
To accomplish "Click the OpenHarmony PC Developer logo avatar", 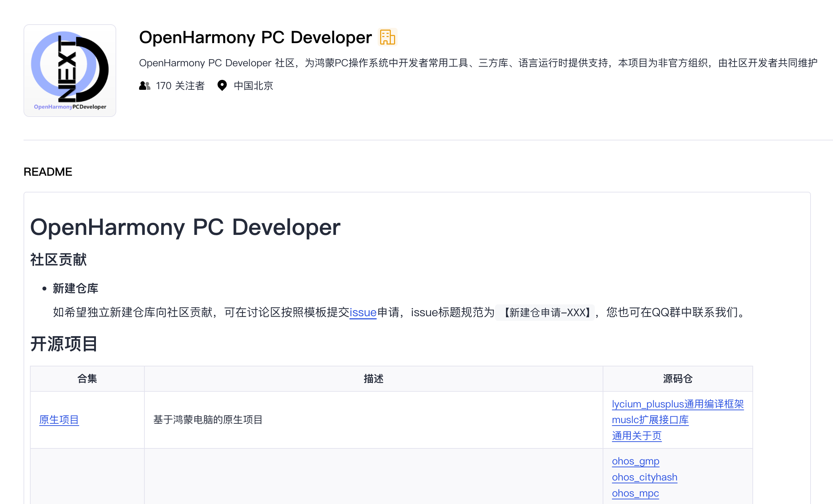I will point(70,71).
